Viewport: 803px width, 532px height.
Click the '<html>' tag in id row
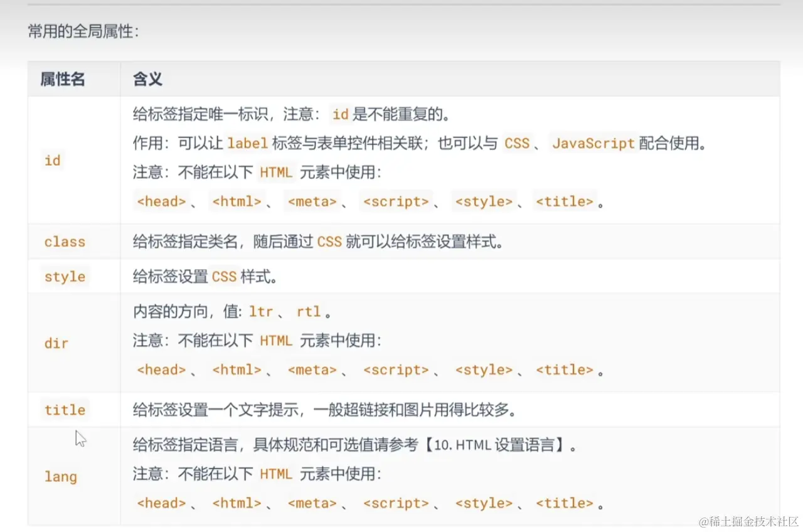[237, 201]
